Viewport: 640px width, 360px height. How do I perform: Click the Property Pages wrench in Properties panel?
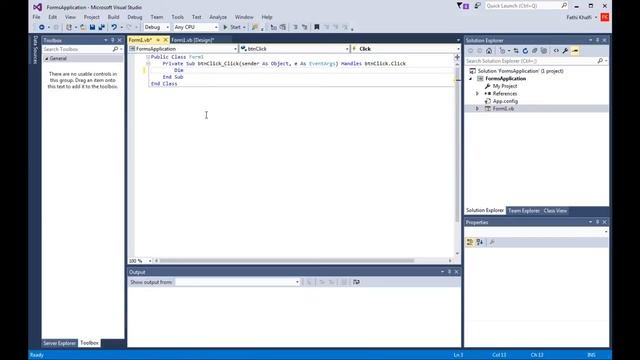click(492, 242)
